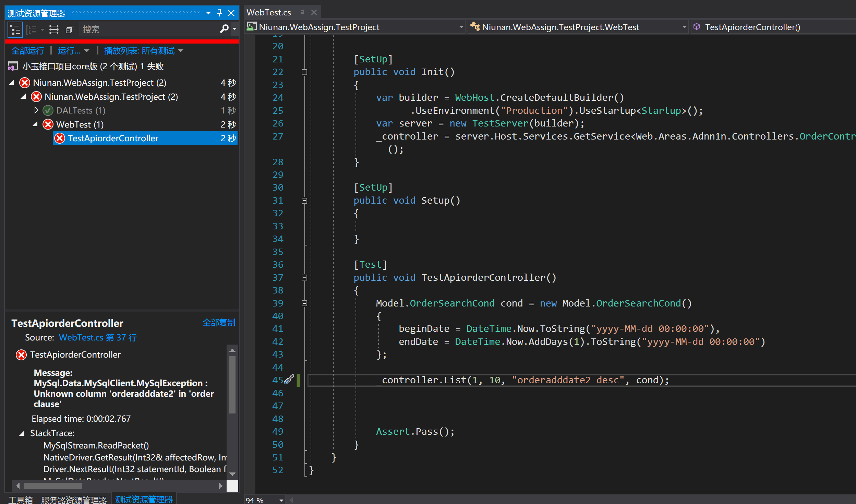Open the WebTest.cs line 37 source link
The width and height of the screenshot is (856, 504).
pos(98,338)
